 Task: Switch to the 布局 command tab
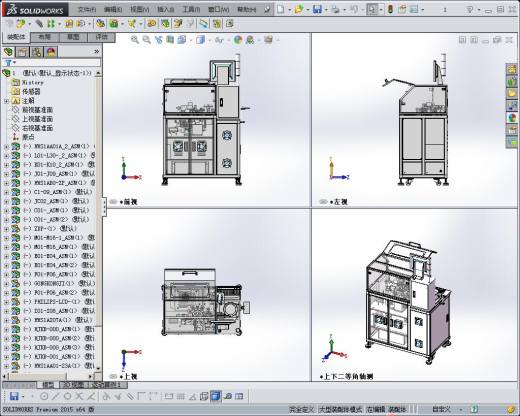(45, 37)
